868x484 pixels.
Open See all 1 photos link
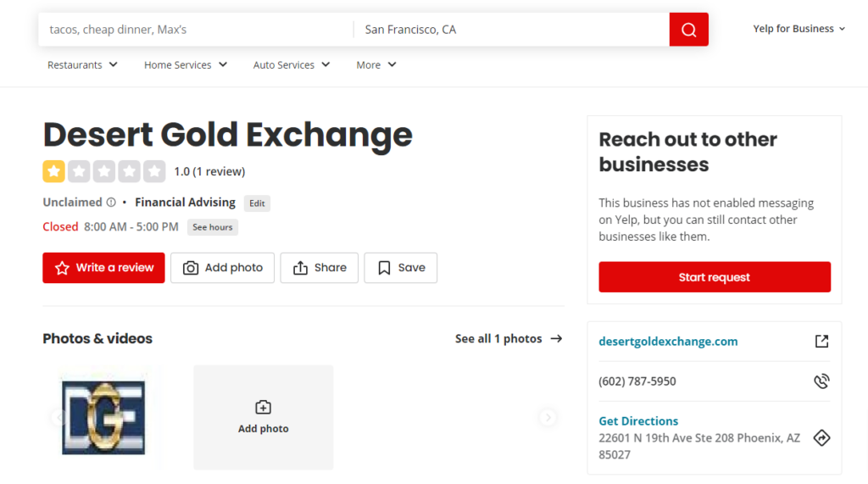pyautogui.click(x=509, y=338)
